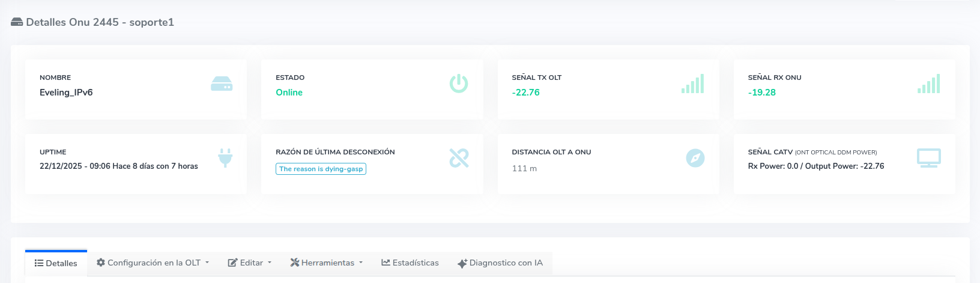Click the router icon in Nombre card
Viewport: 980px width, 283px height.
(x=222, y=84)
